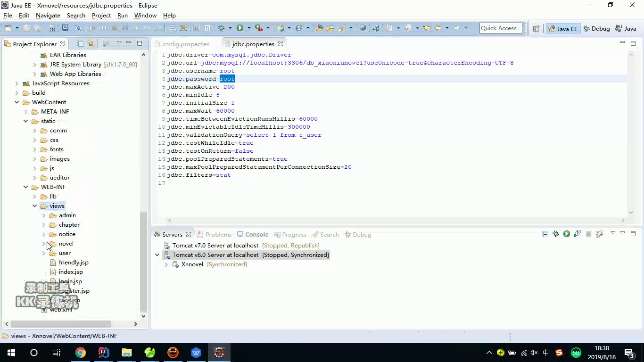Click the Debug bug icon in toolbar

(x=222, y=28)
